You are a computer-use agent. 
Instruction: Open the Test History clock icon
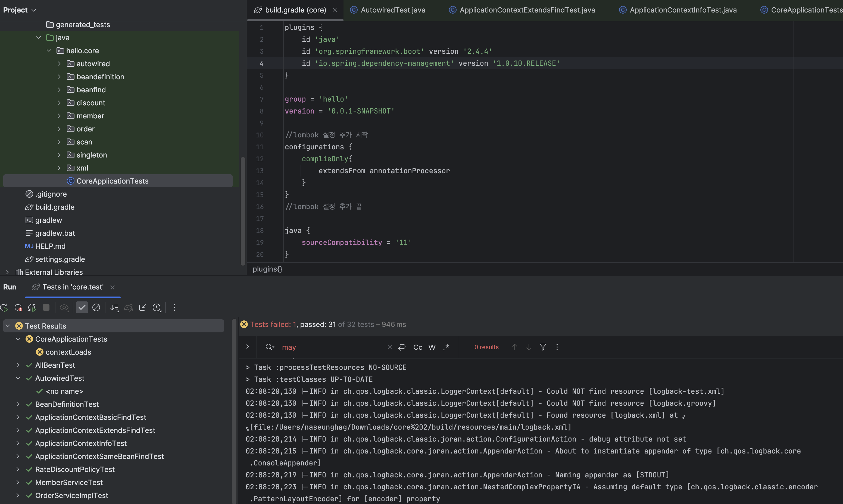157,308
